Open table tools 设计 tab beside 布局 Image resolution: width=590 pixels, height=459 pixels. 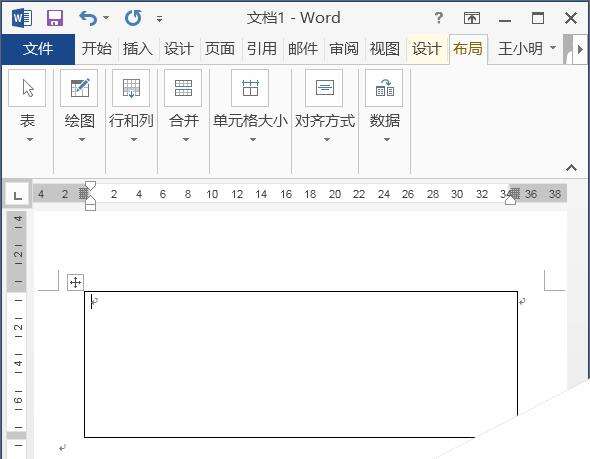coord(426,49)
